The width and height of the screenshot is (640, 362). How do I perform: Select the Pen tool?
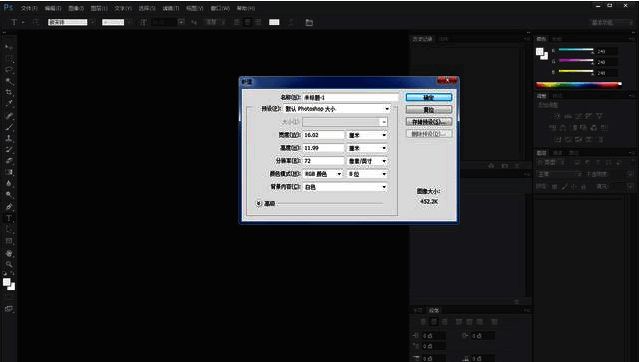(9, 207)
